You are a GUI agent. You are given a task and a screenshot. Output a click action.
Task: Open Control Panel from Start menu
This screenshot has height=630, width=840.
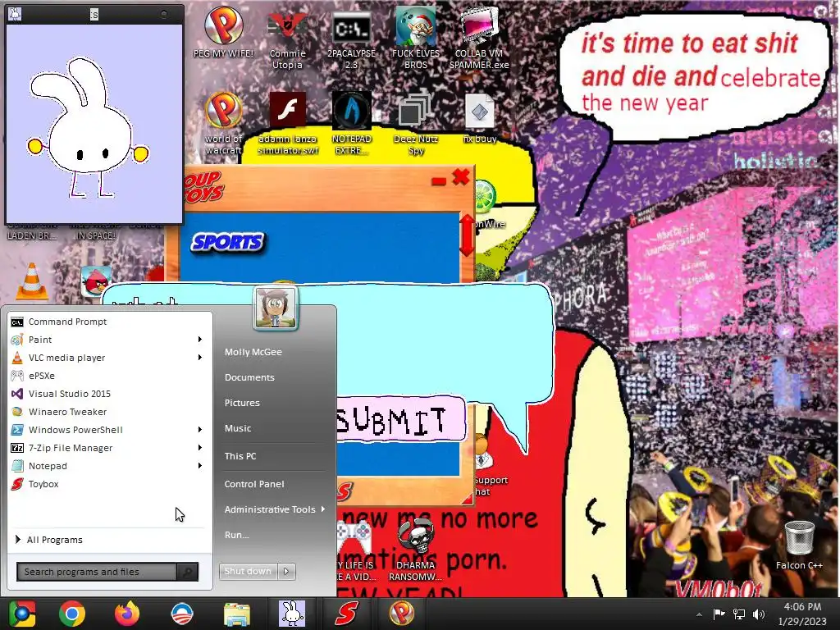(254, 484)
